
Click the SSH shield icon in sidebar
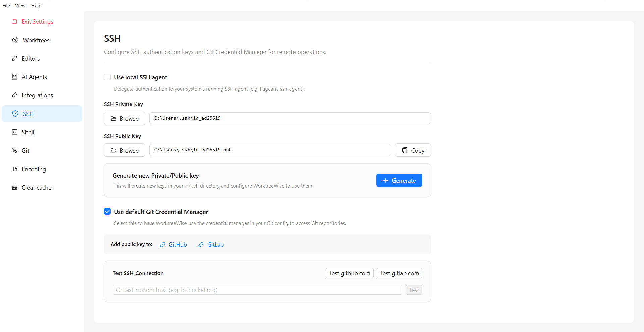click(x=15, y=114)
